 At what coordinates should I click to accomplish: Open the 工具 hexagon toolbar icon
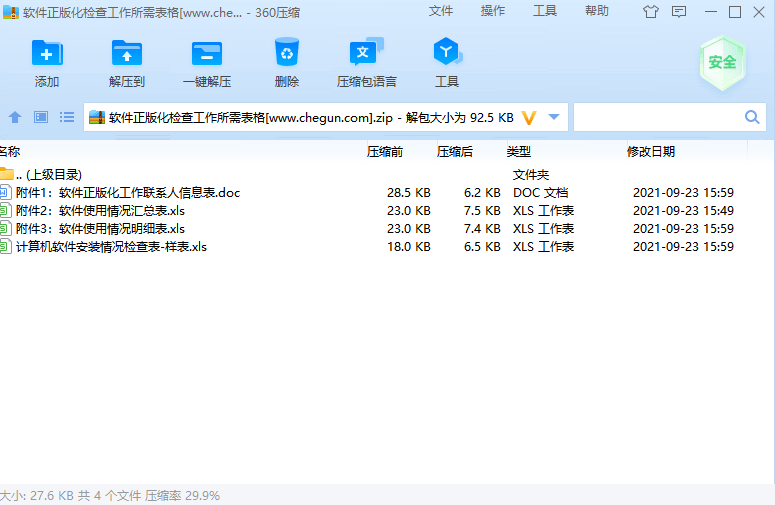click(x=447, y=51)
